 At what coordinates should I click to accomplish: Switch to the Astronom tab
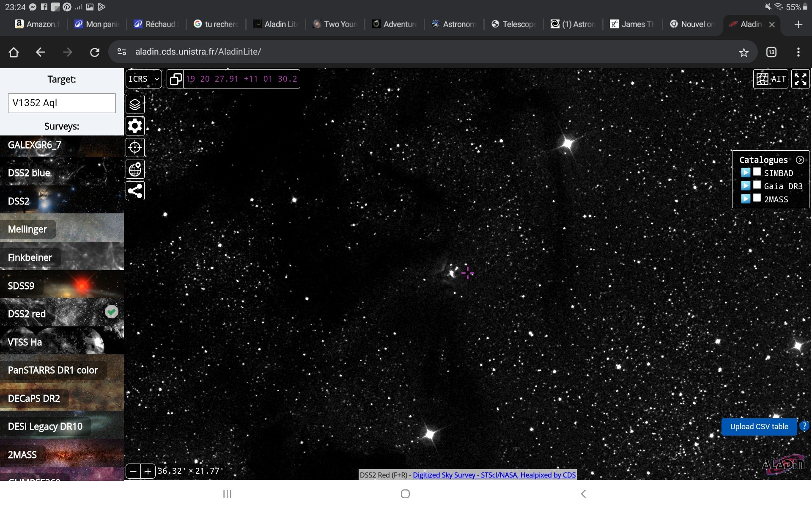(x=454, y=24)
